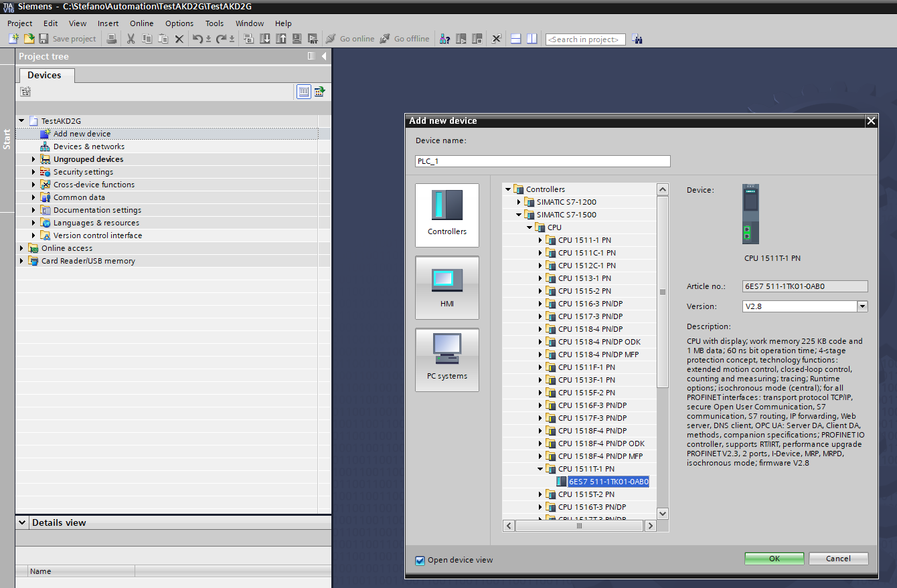Click the Paste toolbar icon
The image size is (897, 588).
click(x=163, y=39)
